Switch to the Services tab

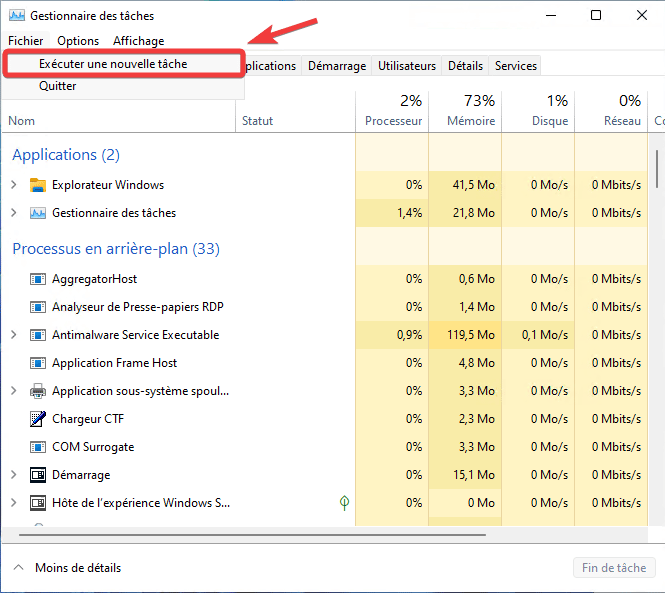515,66
